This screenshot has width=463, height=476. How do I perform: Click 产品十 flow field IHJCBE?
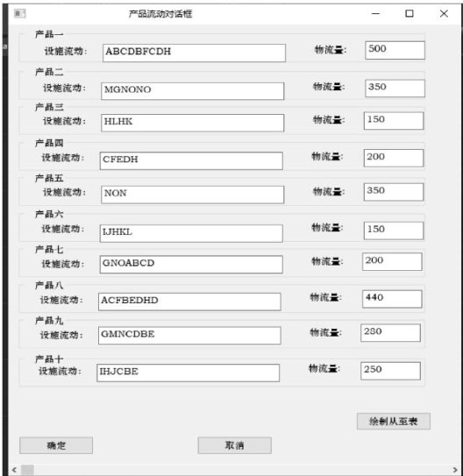click(x=188, y=373)
